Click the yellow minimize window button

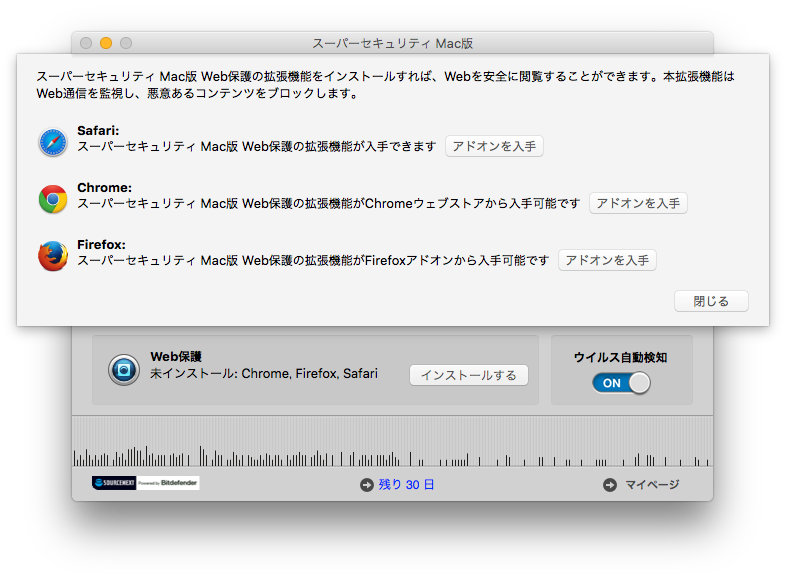pos(106,43)
